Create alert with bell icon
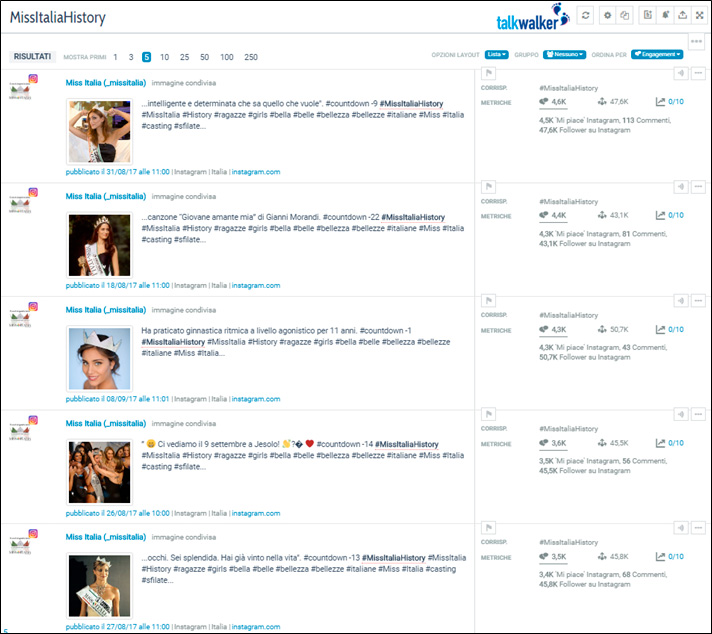 click(x=665, y=15)
